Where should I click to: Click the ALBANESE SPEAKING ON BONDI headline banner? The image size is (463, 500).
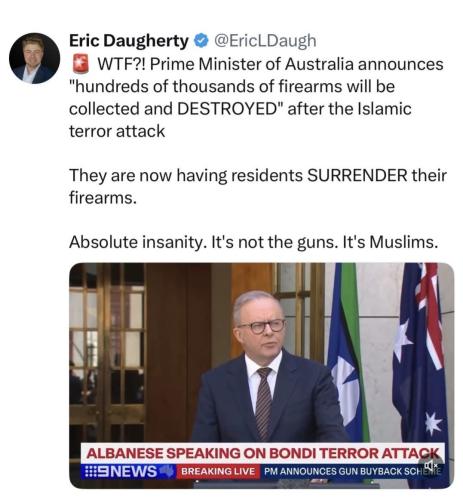pos(263,453)
